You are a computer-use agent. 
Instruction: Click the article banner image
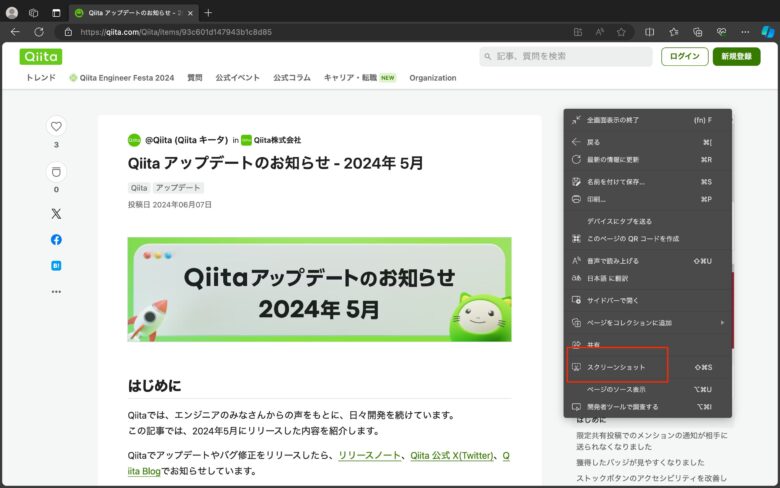pyautogui.click(x=319, y=290)
